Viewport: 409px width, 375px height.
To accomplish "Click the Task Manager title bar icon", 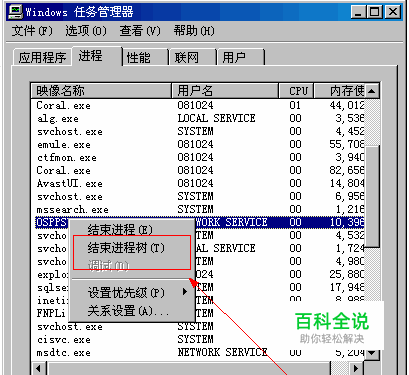I will tap(15, 12).
